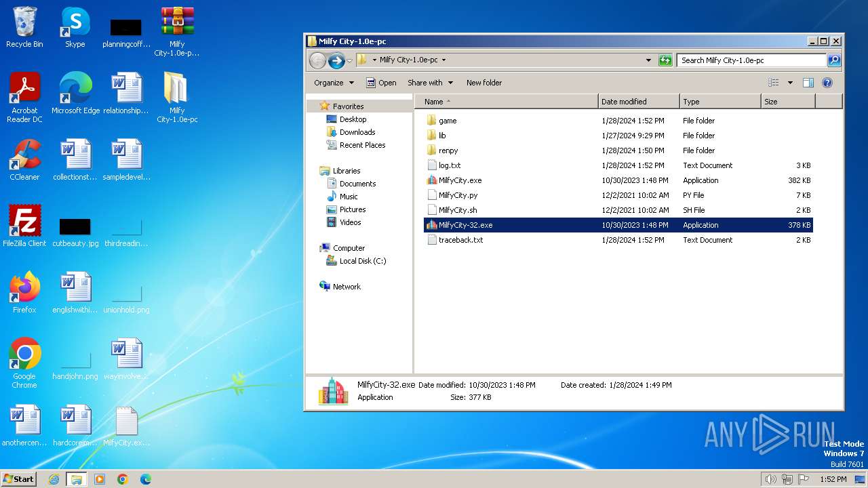Select the MilfyCity.exe file

point(618,180)
